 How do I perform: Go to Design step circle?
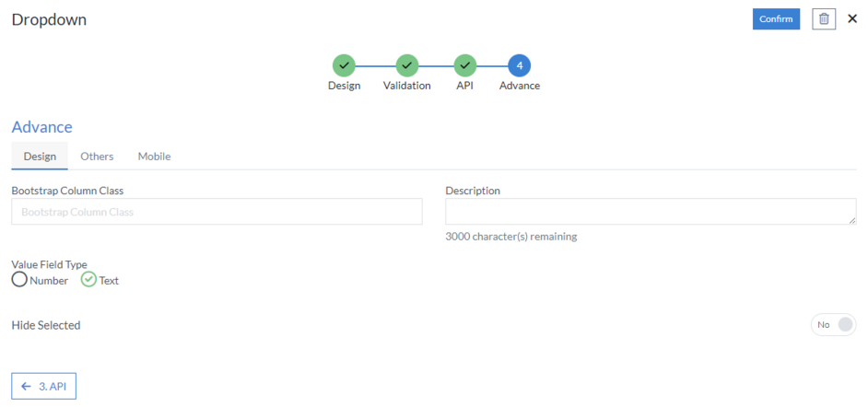tap(344, 65)
